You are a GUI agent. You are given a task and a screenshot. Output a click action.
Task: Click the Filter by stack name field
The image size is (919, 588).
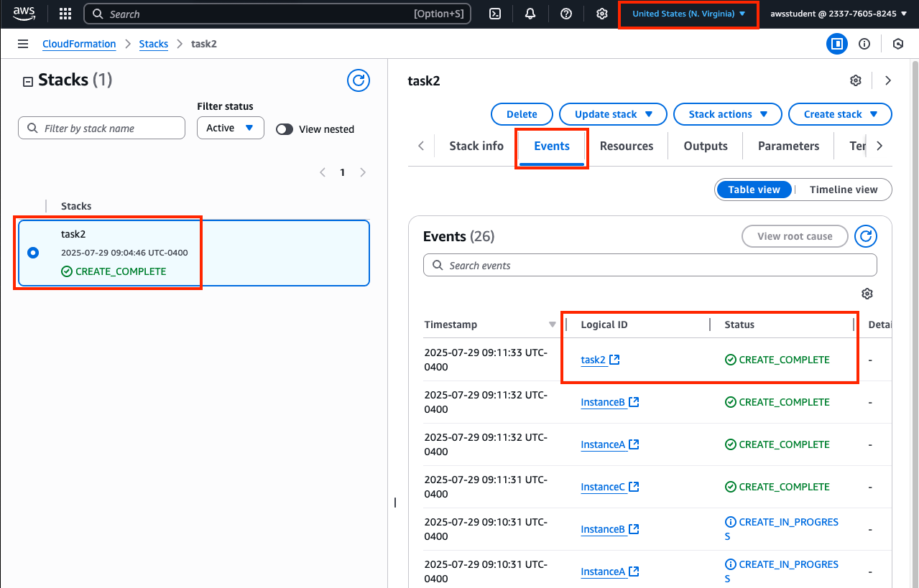point(101,128)
